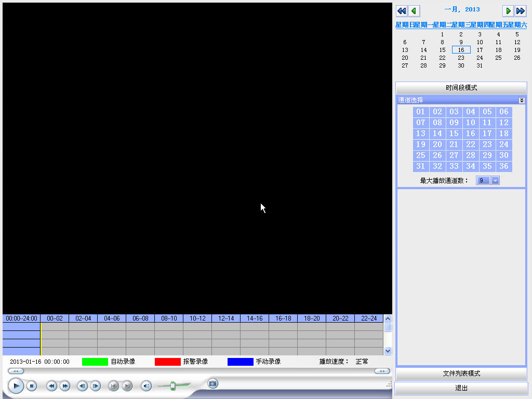
Task: Toggle channel 34
Action: (x=471, y=166)
